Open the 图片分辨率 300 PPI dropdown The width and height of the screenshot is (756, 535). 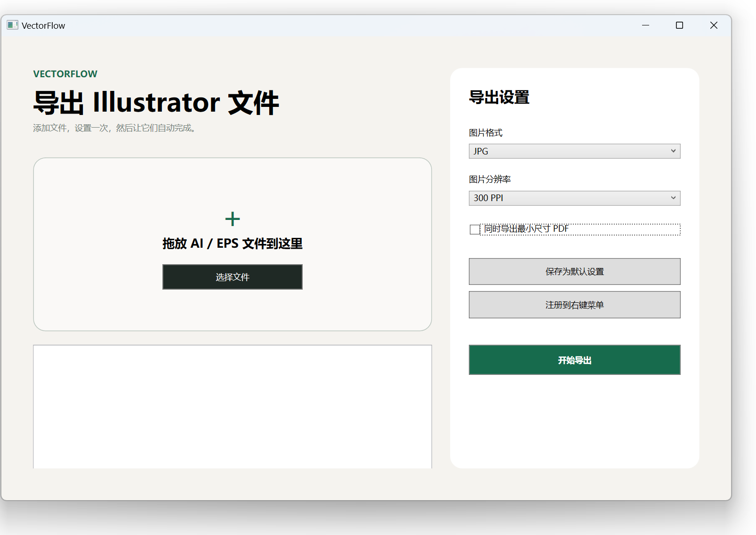574,198
